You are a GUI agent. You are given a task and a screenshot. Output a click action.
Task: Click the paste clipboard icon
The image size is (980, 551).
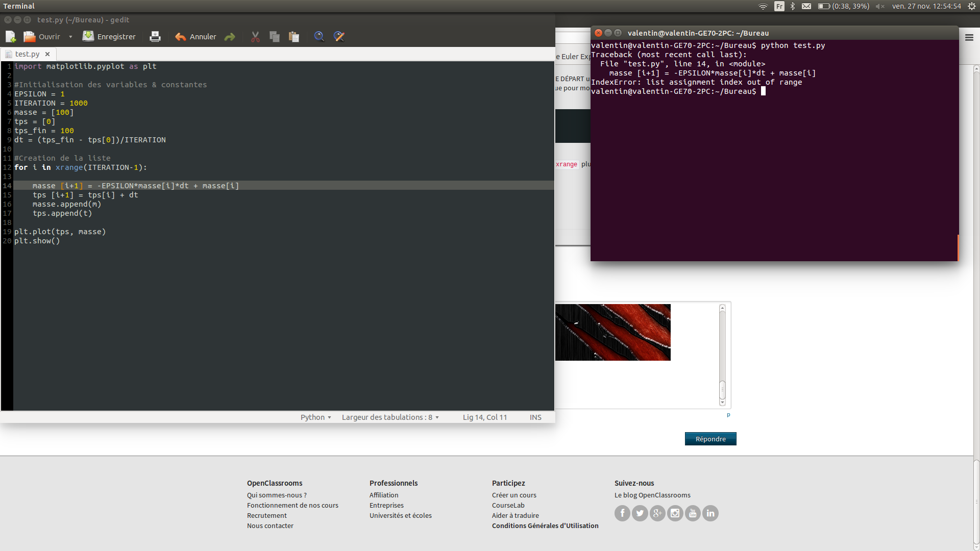click(294, 37)
